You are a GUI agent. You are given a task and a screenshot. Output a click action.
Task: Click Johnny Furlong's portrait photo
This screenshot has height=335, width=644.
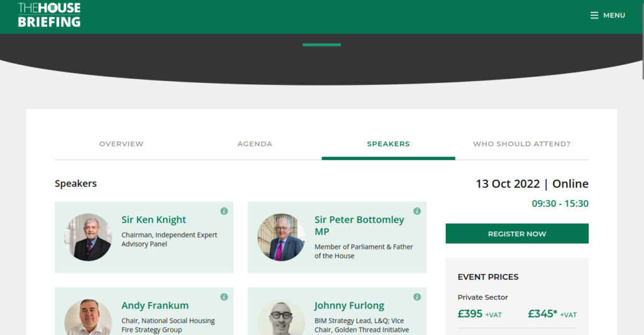(x=281, y=317)
